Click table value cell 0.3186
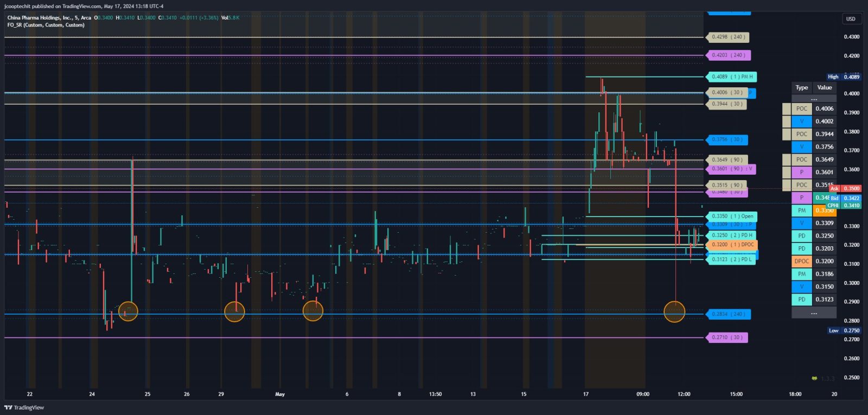868x415 pixels. point(824,274)
